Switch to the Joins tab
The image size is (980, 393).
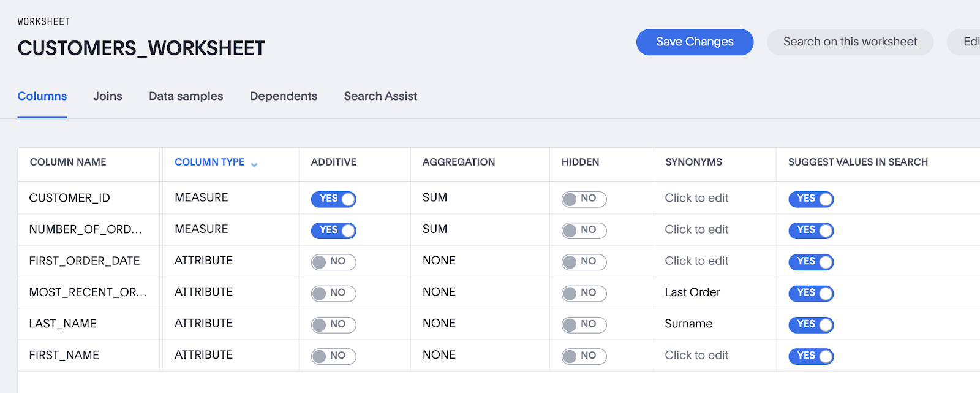click(108, 96)
